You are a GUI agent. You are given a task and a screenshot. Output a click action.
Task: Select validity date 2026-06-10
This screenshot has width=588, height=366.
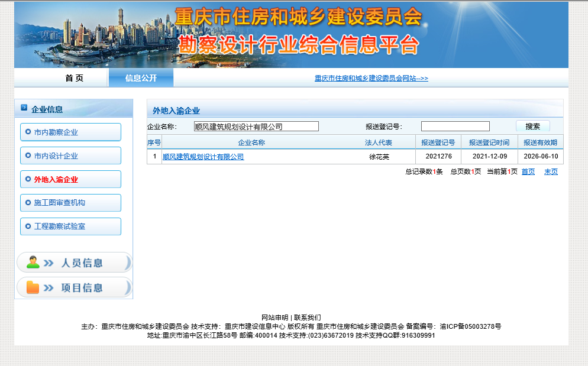point(541,156)
